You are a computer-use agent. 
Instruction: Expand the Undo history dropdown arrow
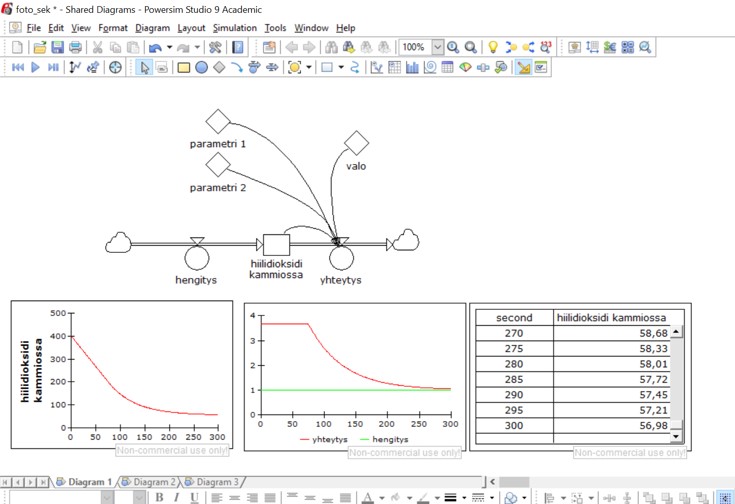pyautogui.click(x=169, y=47)
